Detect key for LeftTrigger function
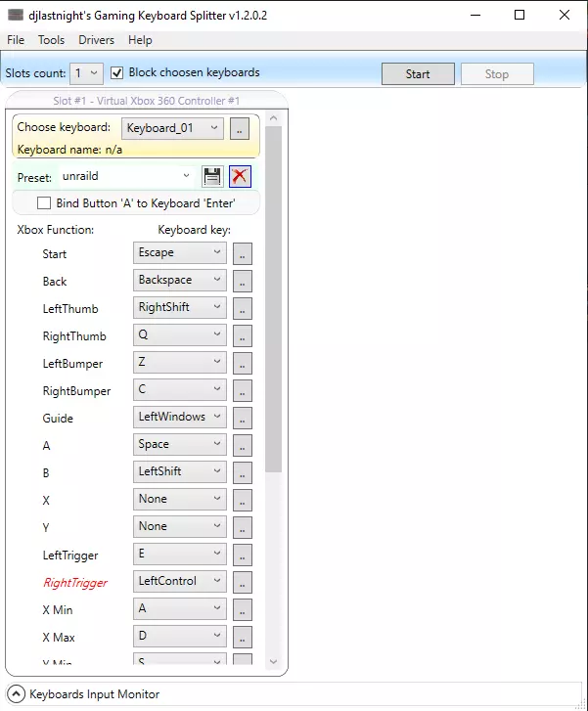The width and height of the screenshot is (588, 711). click(x=243, y=555)
